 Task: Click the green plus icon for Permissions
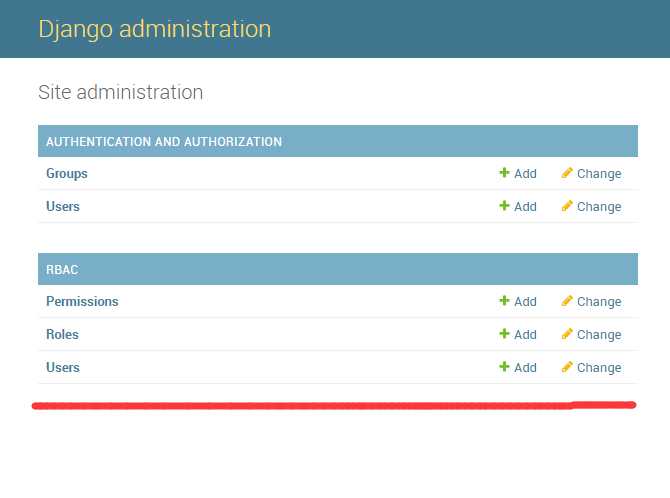pos(504,301)
